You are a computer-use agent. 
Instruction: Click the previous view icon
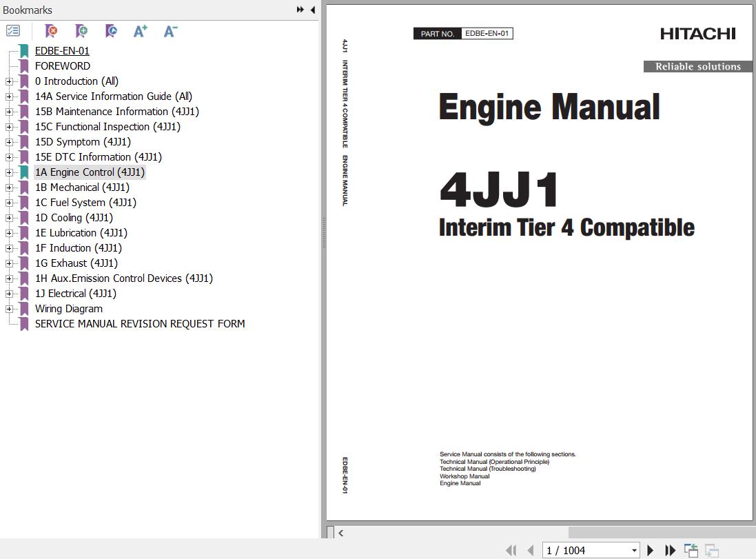click(x=691, y=550)
